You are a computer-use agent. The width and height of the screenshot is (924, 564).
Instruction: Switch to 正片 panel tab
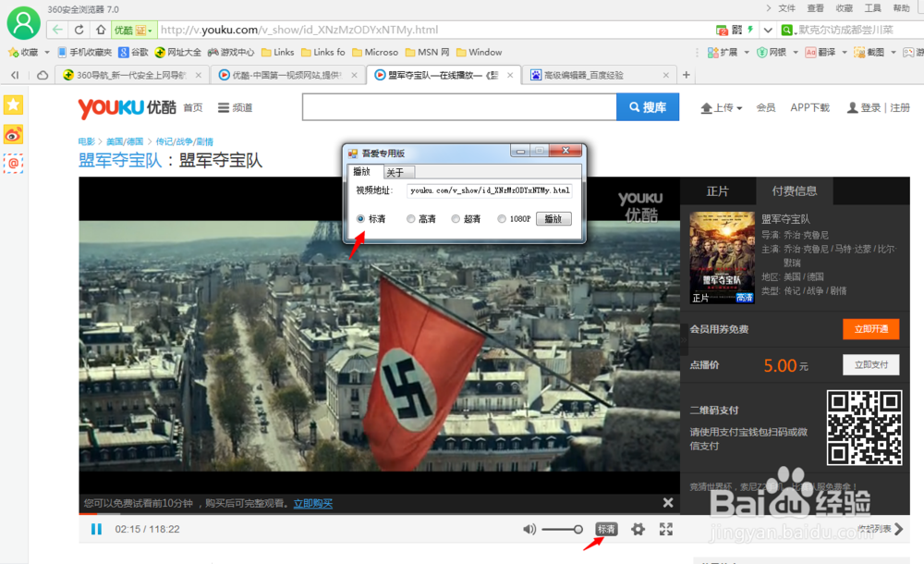click(x=717, y=191)
